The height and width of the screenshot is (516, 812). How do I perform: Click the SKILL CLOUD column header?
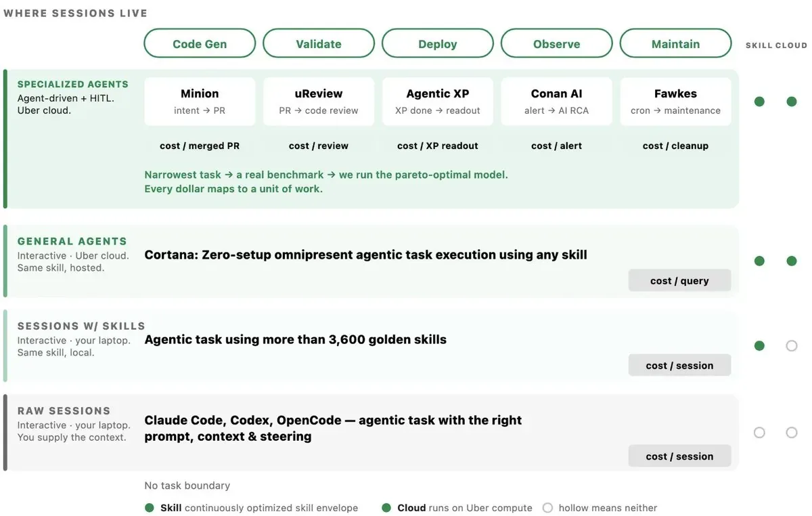point(776,45)
